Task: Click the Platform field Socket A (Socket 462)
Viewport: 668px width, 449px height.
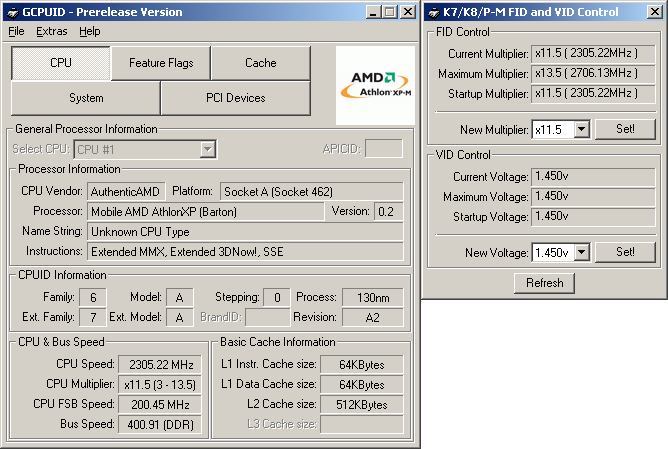Action: pyautogui.click(x=311, y=192)
